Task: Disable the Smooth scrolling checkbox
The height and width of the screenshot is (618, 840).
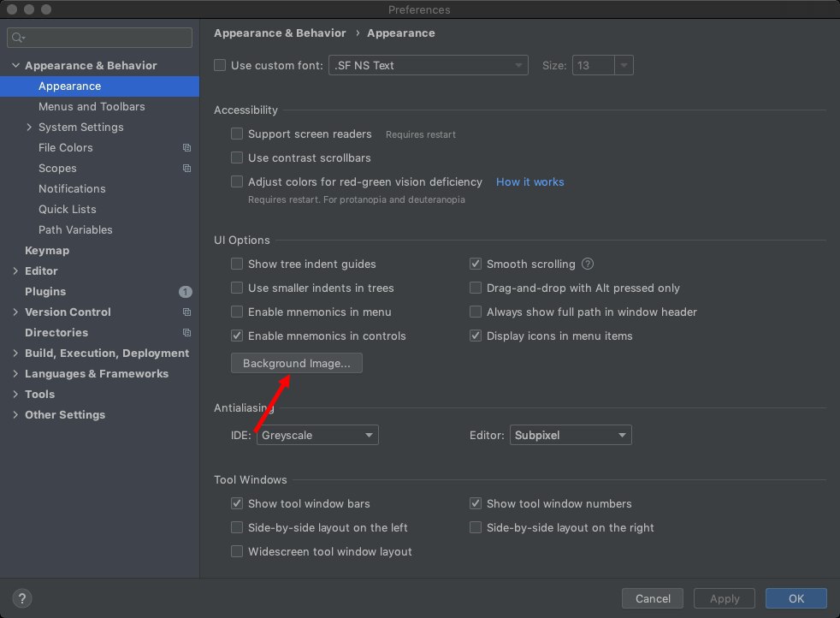Action: click(476, 264)
